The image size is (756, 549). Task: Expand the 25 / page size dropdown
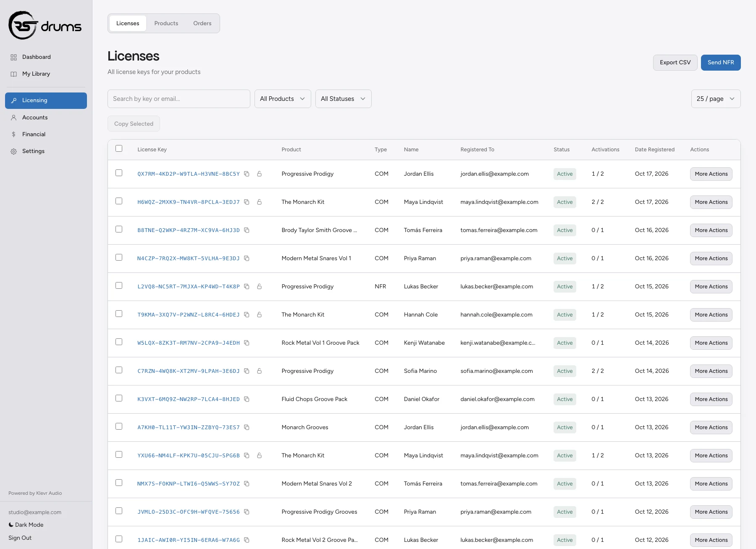click(x=716, y=99)
